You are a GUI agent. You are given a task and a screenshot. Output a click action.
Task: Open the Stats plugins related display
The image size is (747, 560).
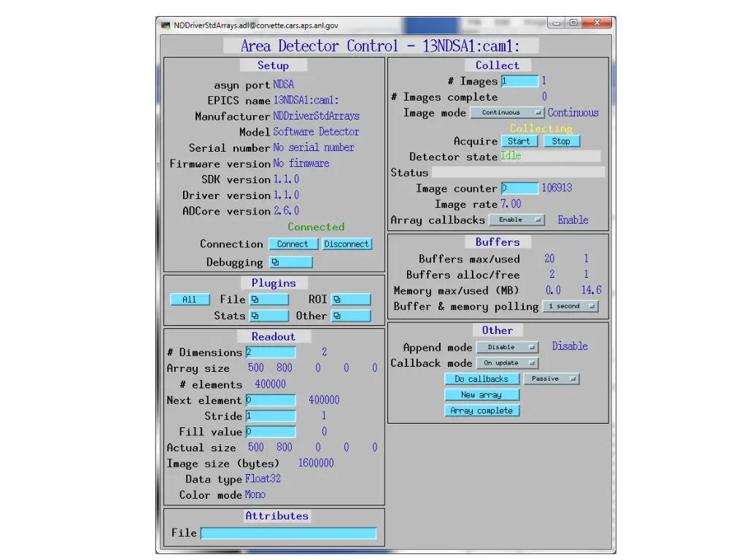[268, 316]
